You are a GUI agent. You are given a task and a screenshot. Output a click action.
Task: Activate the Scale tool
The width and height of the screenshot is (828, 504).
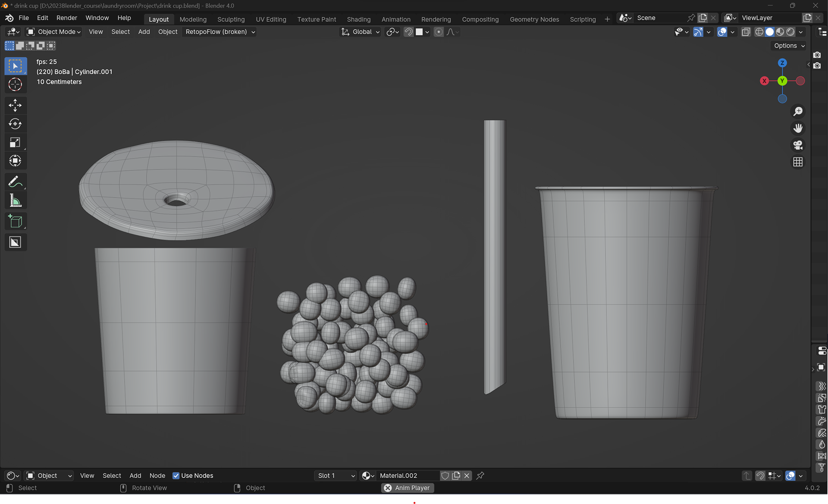[x=15, y=143]
